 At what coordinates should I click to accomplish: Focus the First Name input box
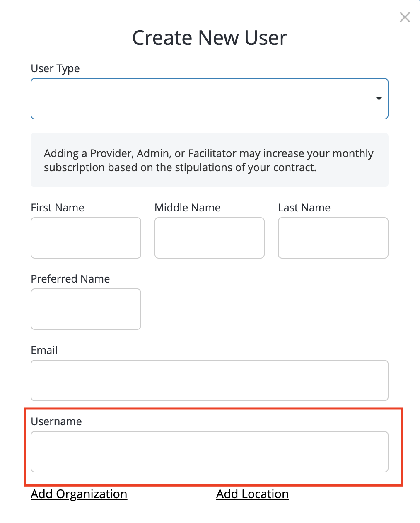tap(86, 238)
